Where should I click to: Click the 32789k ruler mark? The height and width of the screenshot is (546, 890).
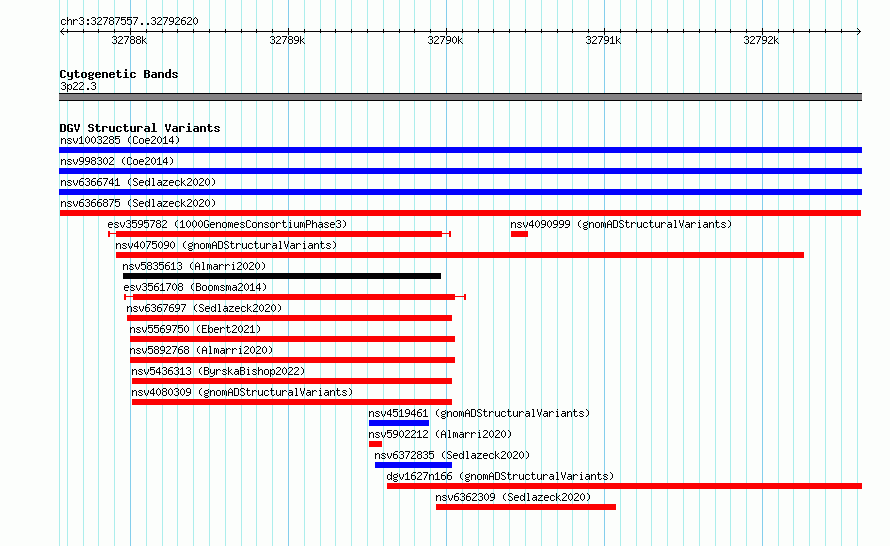[x=287, y=40]
